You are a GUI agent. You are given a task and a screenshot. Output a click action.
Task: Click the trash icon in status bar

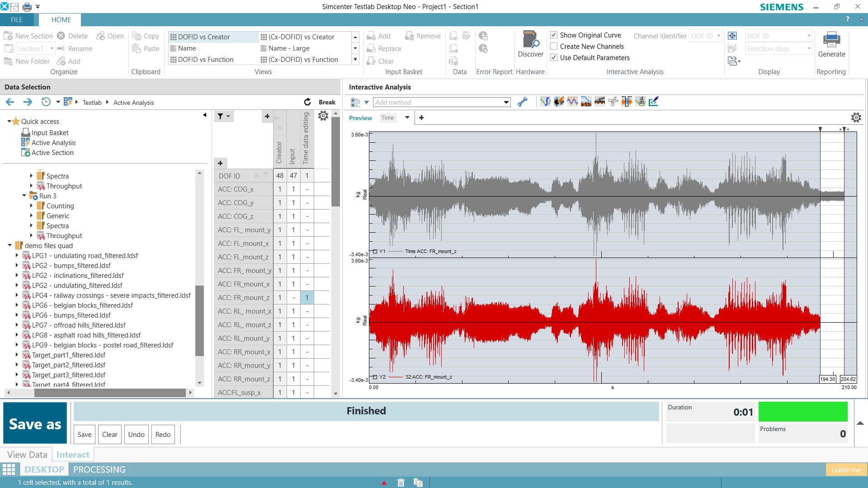tap(401, 483)
